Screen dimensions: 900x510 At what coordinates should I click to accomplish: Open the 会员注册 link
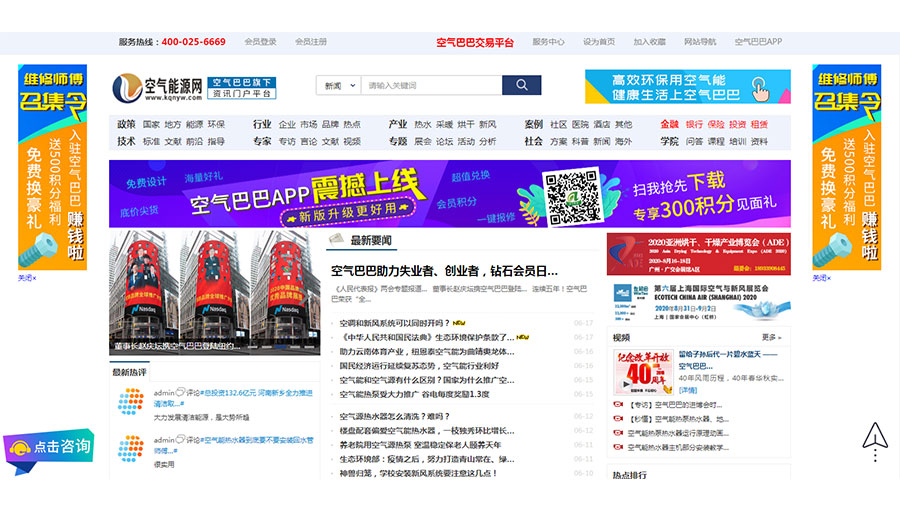click(311, 42)
